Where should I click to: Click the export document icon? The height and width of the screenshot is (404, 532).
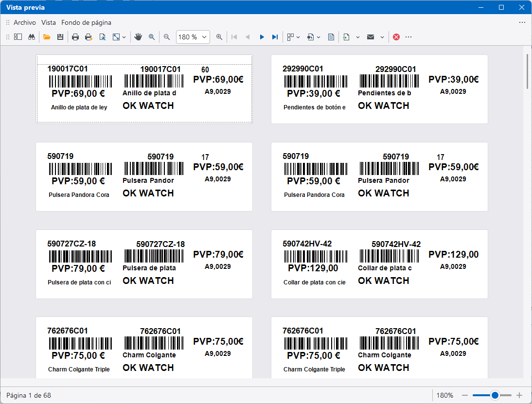point(346,37)
